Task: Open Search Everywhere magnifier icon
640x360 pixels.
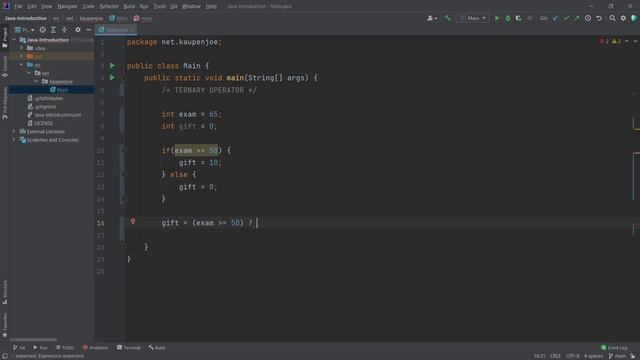Action: 612,18
